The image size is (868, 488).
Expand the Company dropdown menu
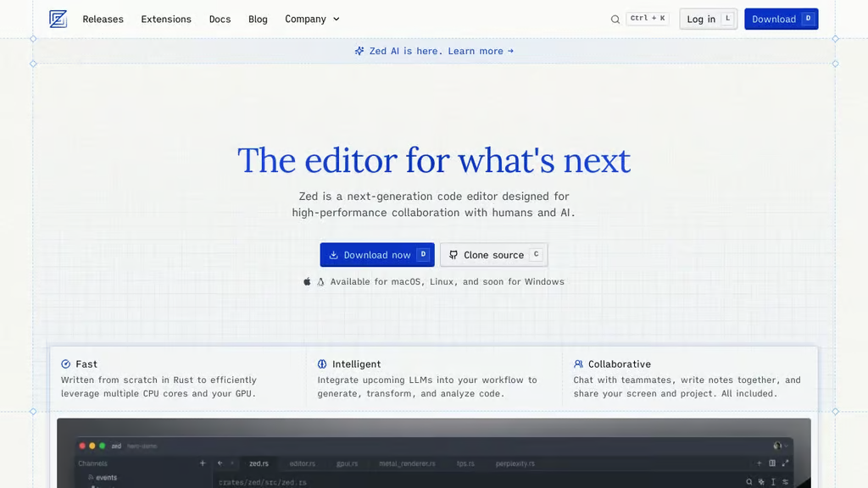[312, 19]
